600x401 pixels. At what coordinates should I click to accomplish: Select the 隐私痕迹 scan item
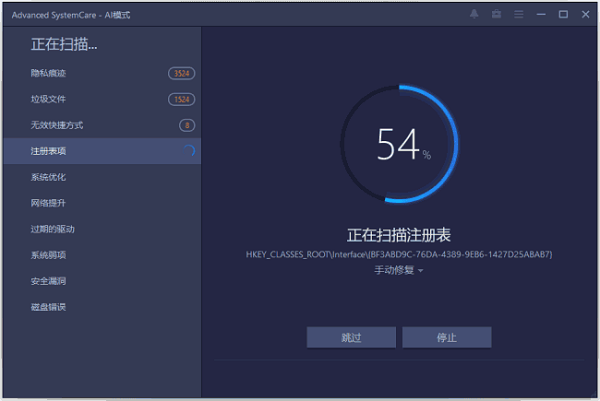point(102,73)
